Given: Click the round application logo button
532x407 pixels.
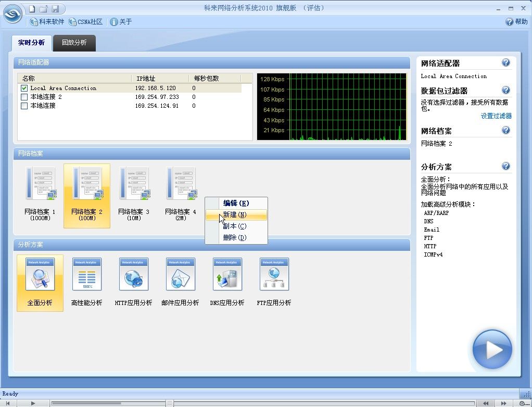Looking at the screenshot, I should [x=13, y=14].
